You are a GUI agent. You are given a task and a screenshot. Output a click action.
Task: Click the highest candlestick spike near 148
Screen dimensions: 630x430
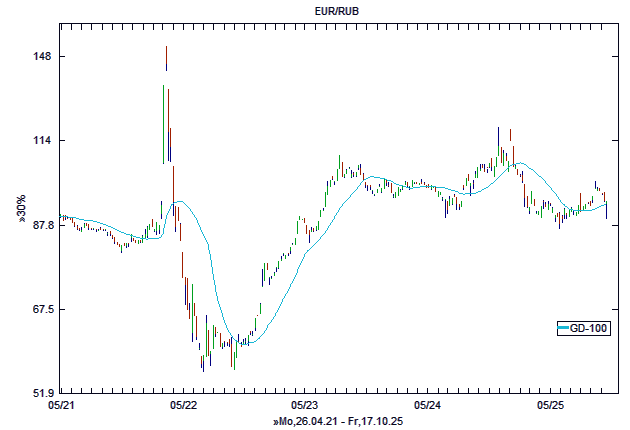[x=166, y=58]
